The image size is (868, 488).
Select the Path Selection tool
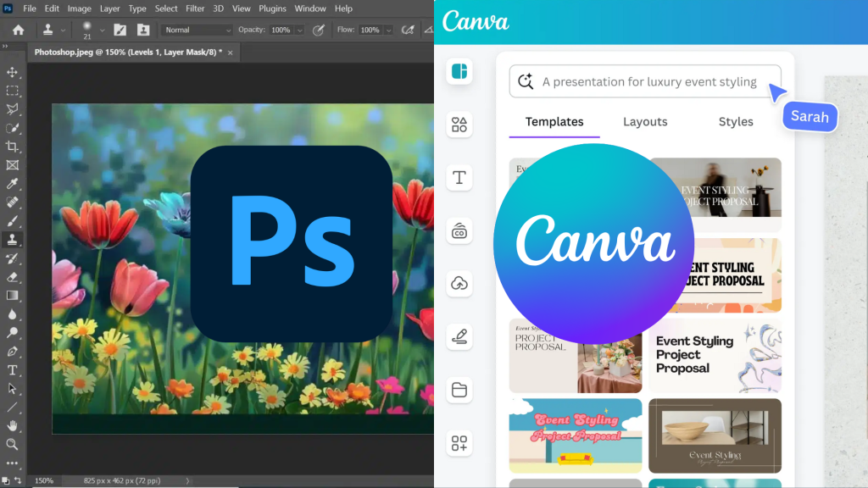click(x=12, y=388)
